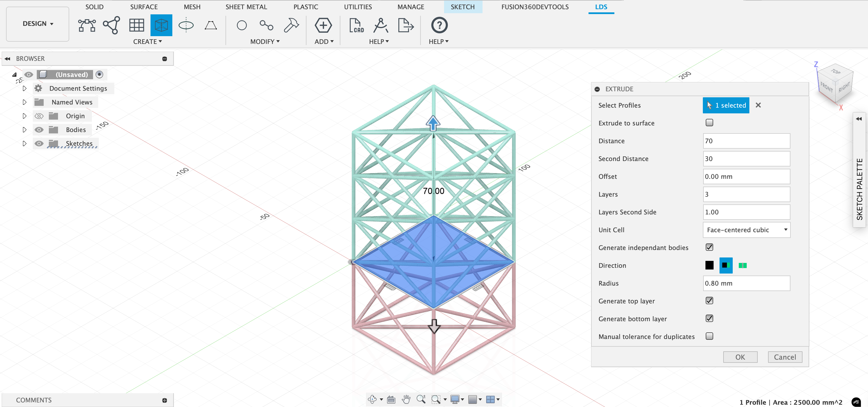The width and height of the screenshot is (868, 407).
Task: Open the Unit Cell dropdown
Action: 746,230
